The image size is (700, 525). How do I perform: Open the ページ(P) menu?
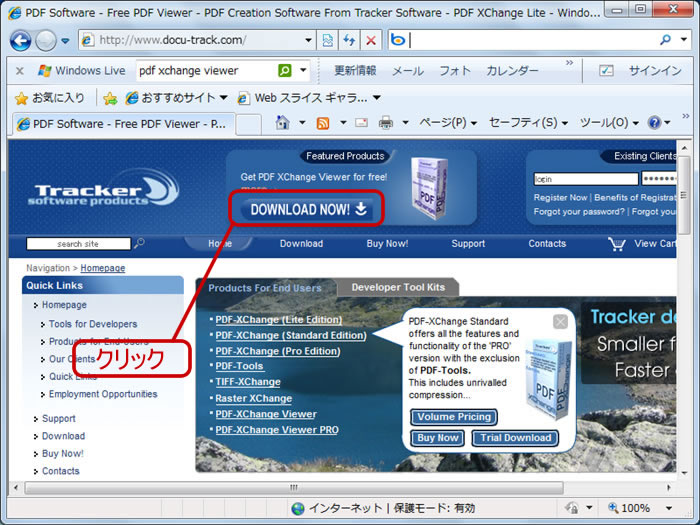448,122
